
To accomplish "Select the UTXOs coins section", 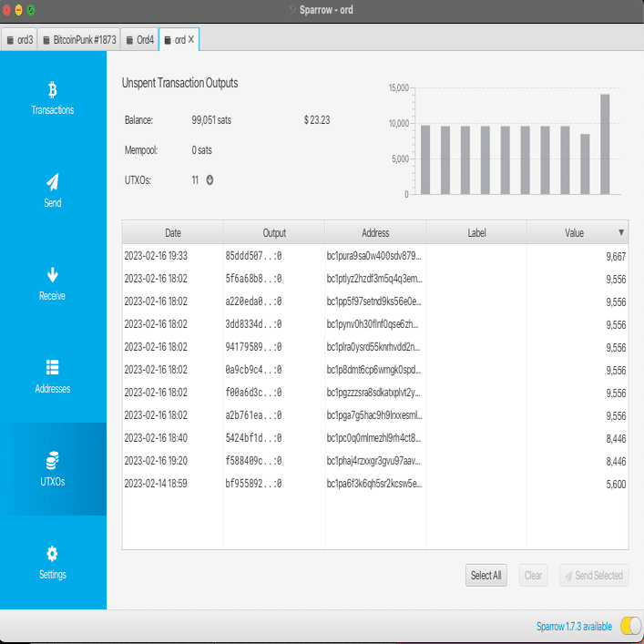I will pos(53,469).
